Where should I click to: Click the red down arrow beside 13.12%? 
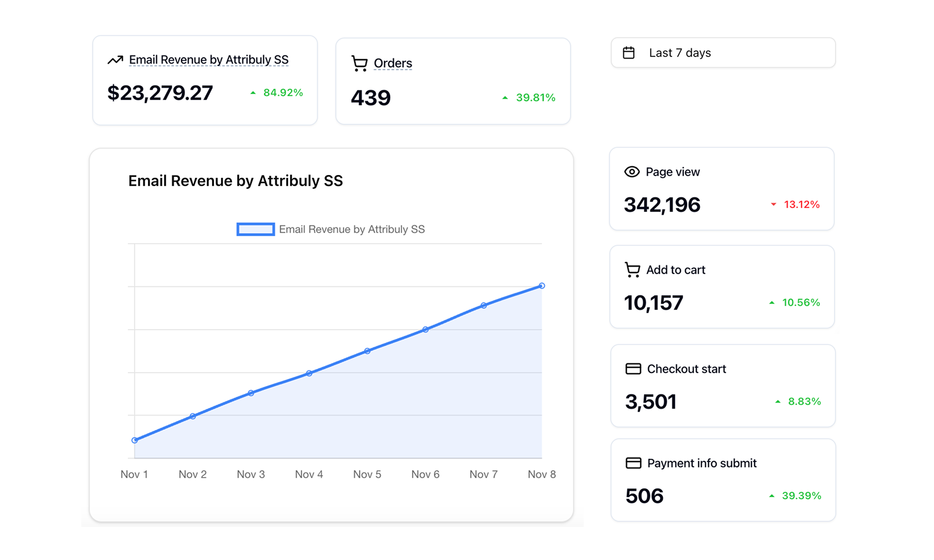[x=773, y=204]
